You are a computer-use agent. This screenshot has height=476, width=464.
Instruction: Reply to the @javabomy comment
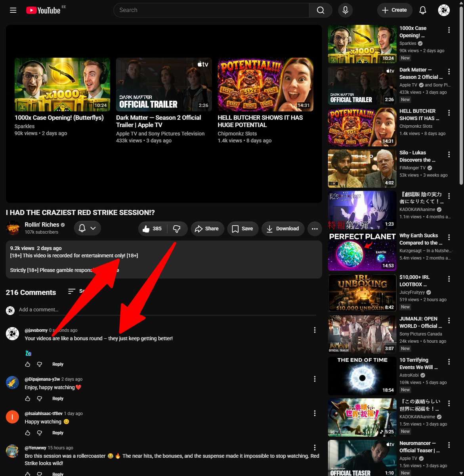[58, 364]
